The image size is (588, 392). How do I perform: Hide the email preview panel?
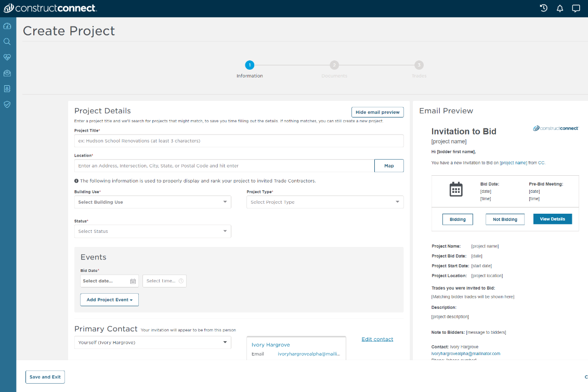[377, 112]
